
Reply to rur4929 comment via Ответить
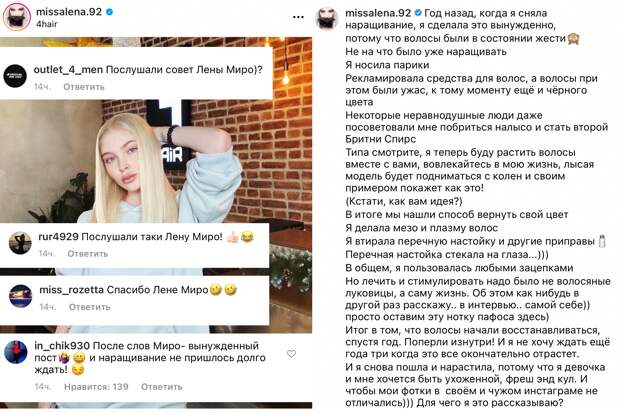coord(88,254)
